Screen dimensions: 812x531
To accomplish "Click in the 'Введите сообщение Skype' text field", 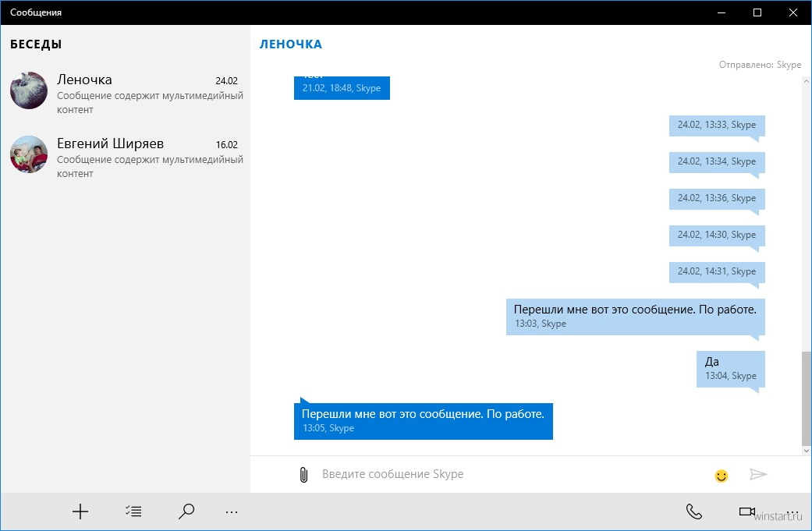I will (x=507, y=474).
